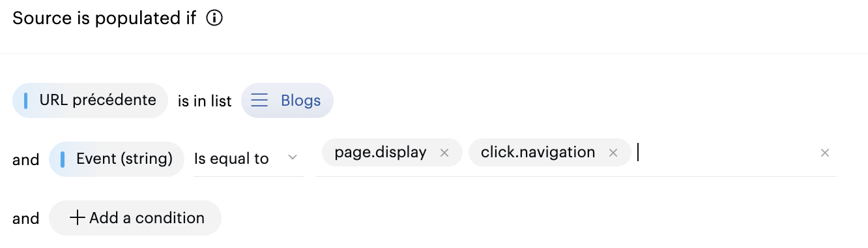868x248 pixels.
Task: Click the 'and' label before Event (string)
Action: click(26, 160)
